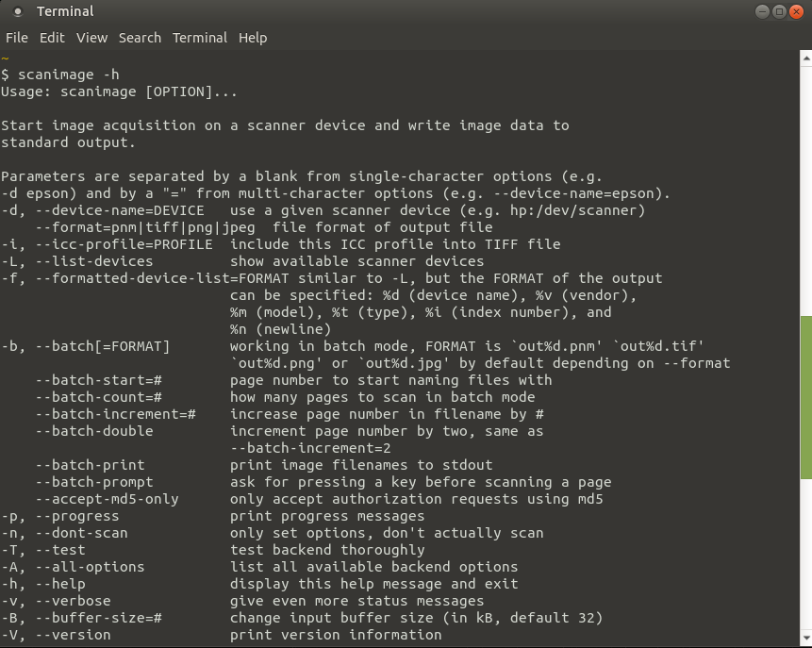The height and width of the screenshot is (648, 812).
Task: Click the scrollbar track below the thumb
Action: (805, 555)
